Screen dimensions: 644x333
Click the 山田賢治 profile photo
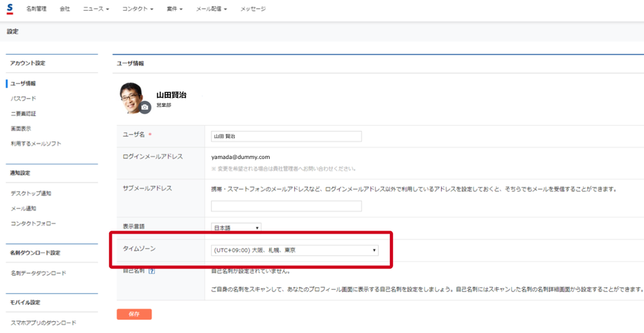133,98
